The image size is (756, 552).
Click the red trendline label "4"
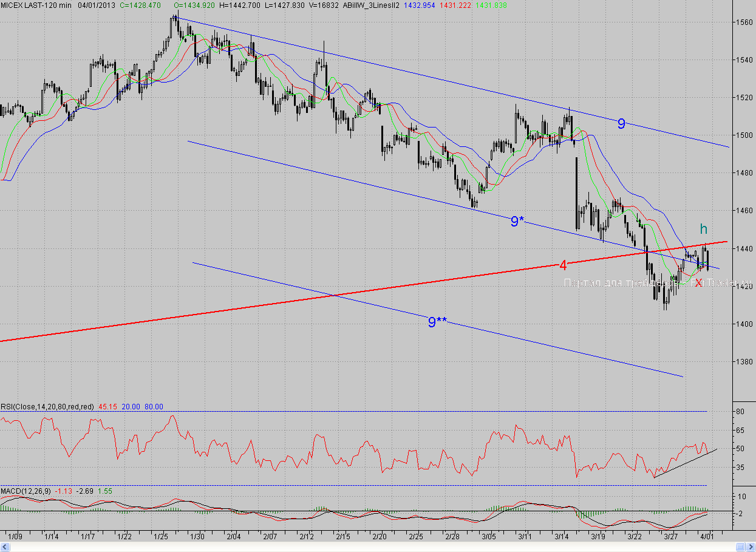tap(563, 265)
